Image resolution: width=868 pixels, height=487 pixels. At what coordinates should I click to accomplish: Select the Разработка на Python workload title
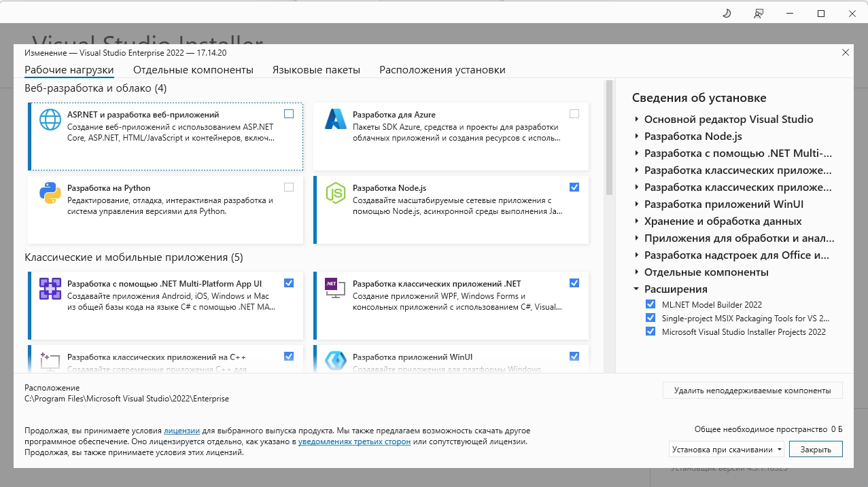pyautogui.click(x=109, y=188)
